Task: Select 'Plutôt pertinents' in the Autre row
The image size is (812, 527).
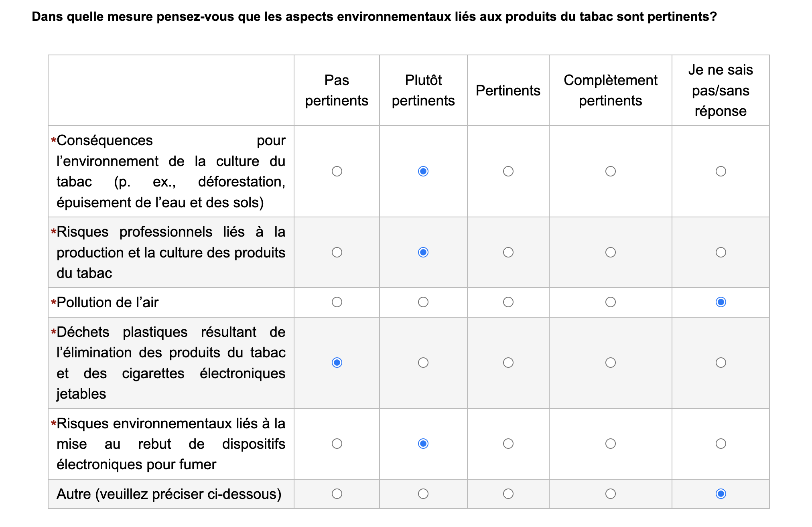Action: click(423, 494)
